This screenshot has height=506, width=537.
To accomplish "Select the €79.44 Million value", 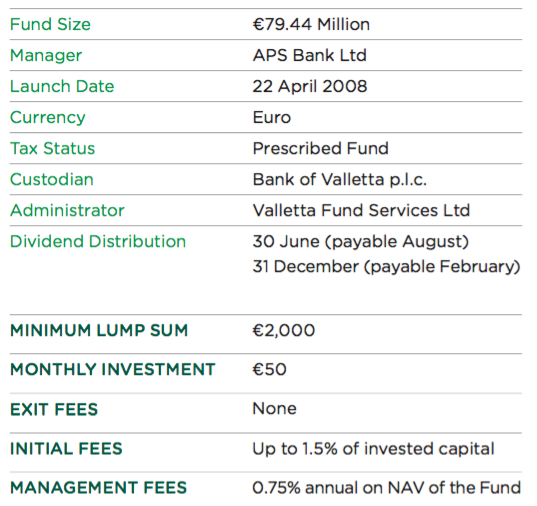I will tap(311, 24).
